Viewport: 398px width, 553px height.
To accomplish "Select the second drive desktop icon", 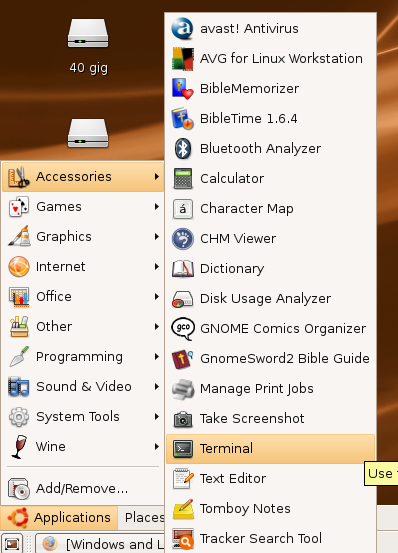I will click(x=88, y=134).
